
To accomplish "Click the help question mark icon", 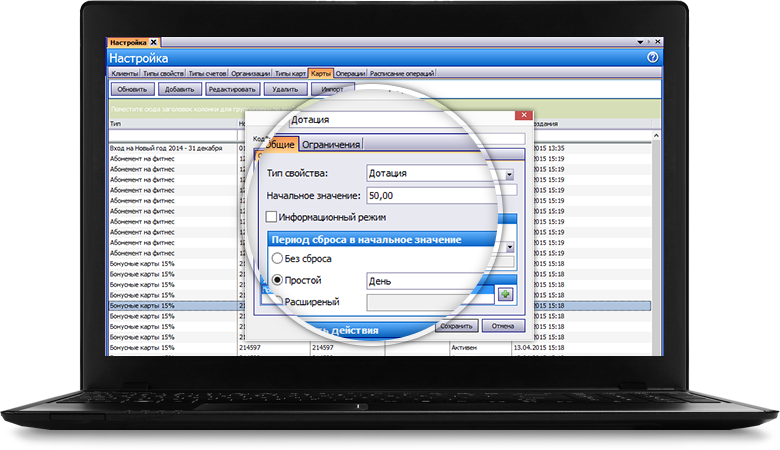I will pos(653,58).
